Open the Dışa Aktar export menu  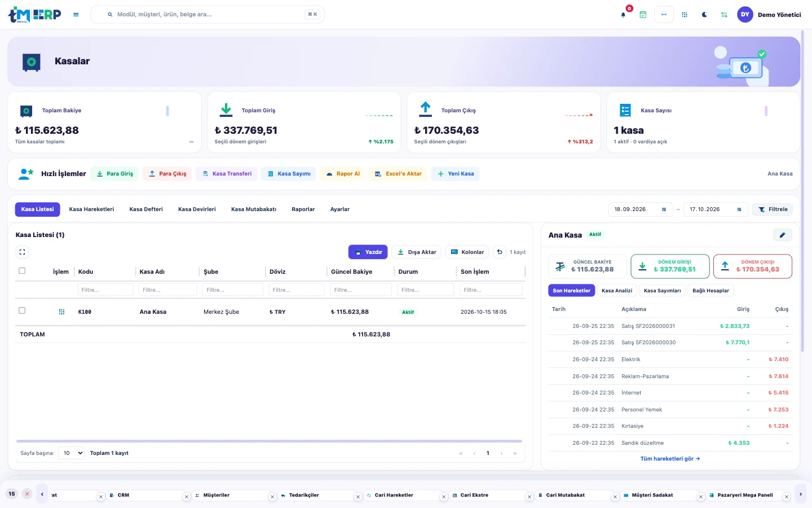click(x=417, y=252)
